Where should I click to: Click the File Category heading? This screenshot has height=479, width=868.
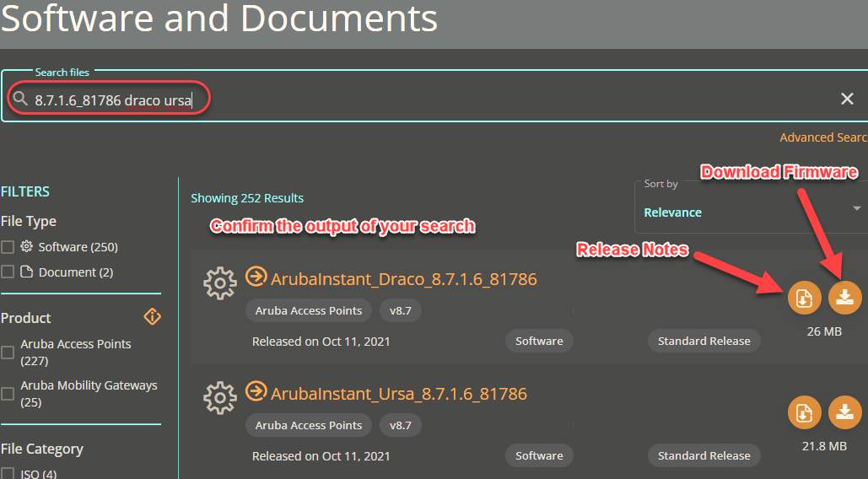[x=41, y=449]
